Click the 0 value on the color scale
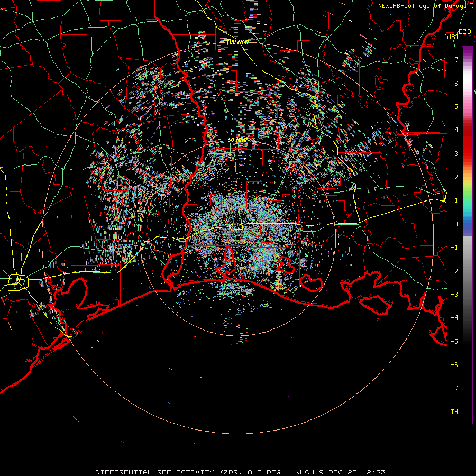This screenshot has width=476, height=476. click(456, 224)
